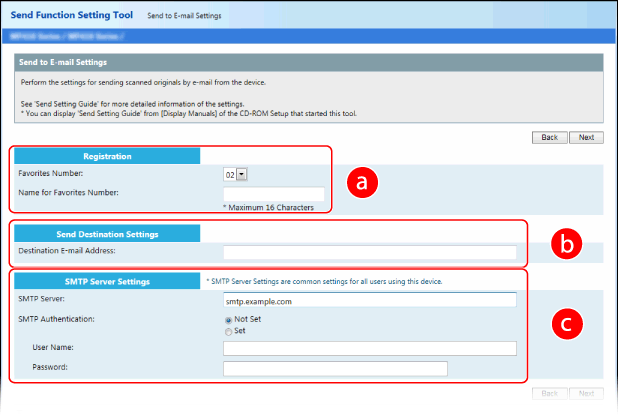Click the Destination E-mail Address field
Image resolution: width=618 pixels, height=415 pixels.
[369, 252]
